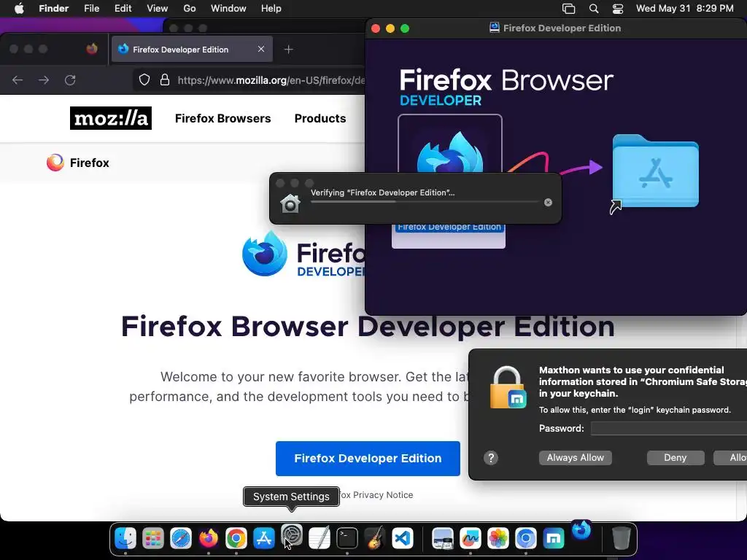Open Maxthon browser from the Dock
747x560 pixels.
(x=553, y=539)
